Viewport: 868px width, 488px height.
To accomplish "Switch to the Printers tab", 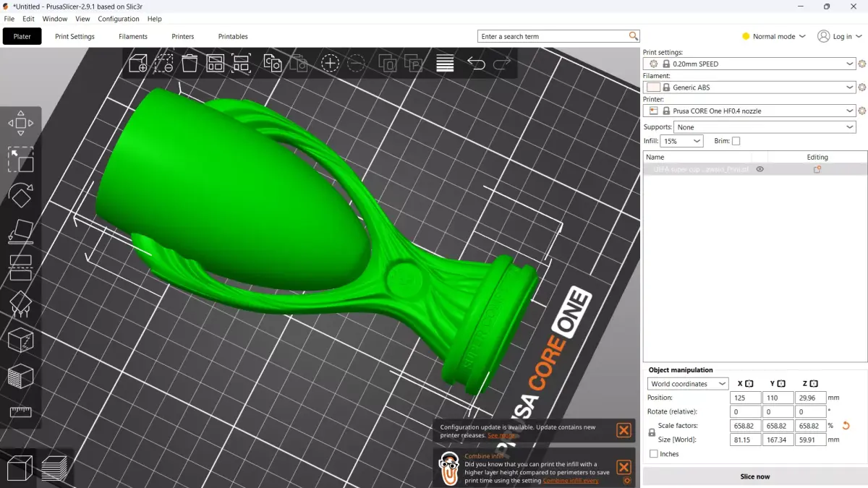I will point(183,36).
